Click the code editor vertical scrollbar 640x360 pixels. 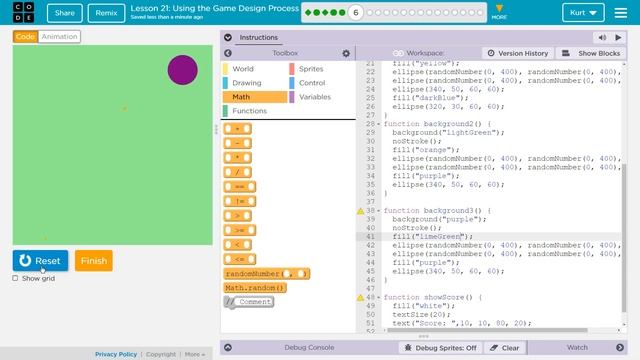[624, 238]
